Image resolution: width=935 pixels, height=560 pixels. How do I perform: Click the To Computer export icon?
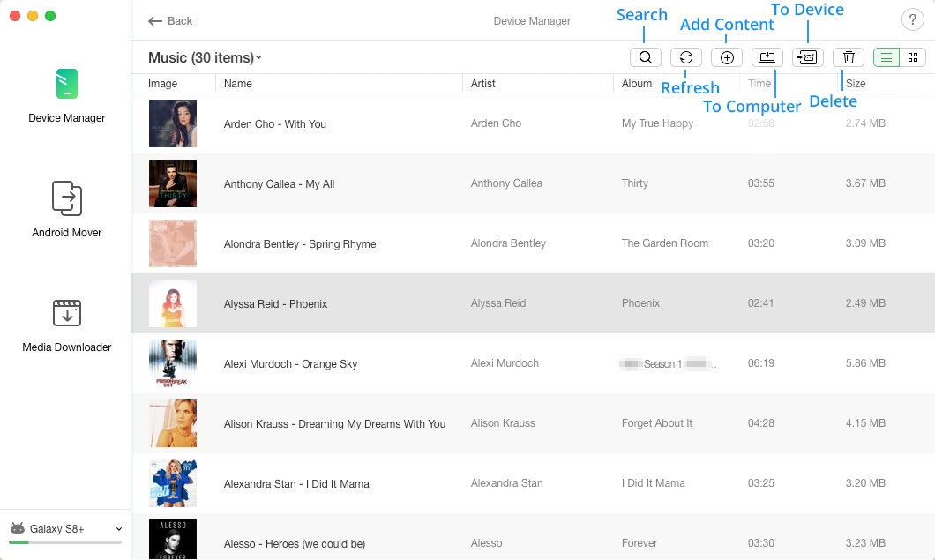[x=767, y=57]
